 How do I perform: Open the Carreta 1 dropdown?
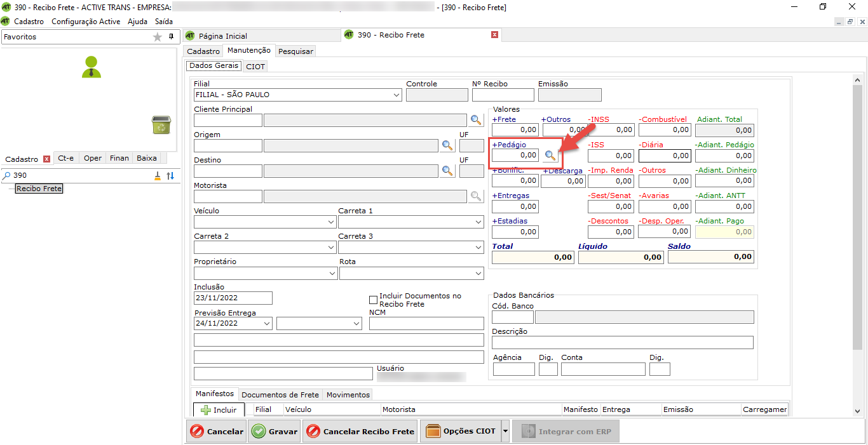pyautogui.click(x=478, y=222)
